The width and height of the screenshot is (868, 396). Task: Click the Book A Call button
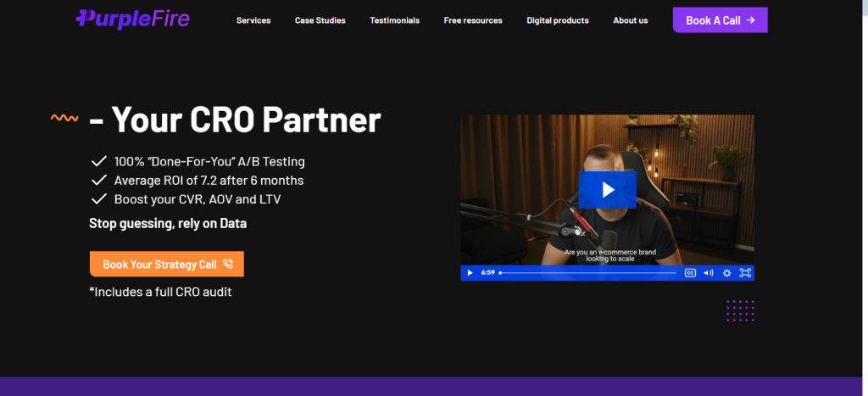point(720,20)
